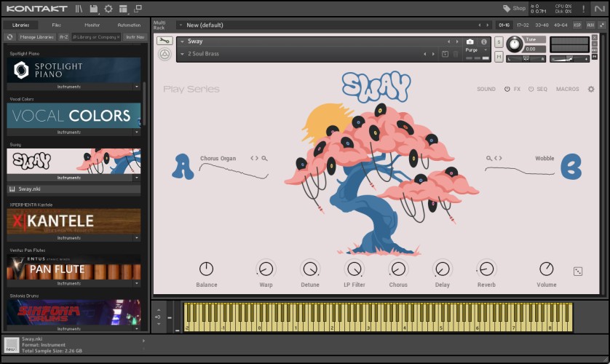Open Sway settings gear next to MACROS
This screenshot has height=364, width=610.
[x=591, y=89]
